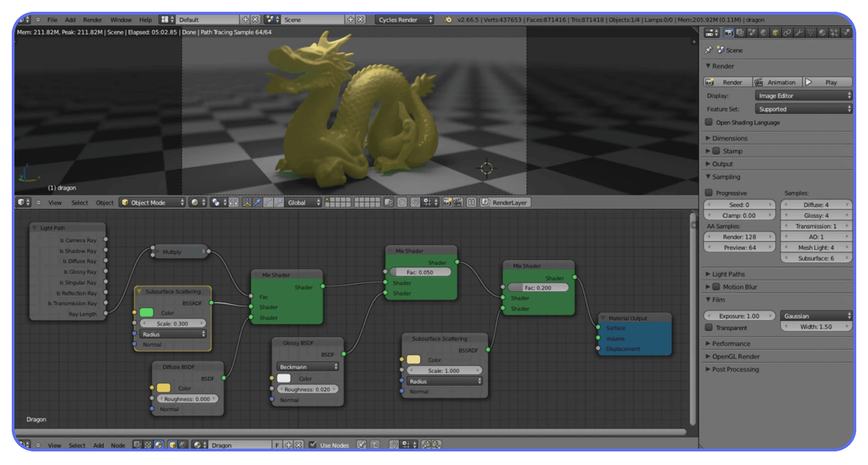Enable Open Shading Language
This screenshot has width=868, height=465.
[x=710, y=122]
